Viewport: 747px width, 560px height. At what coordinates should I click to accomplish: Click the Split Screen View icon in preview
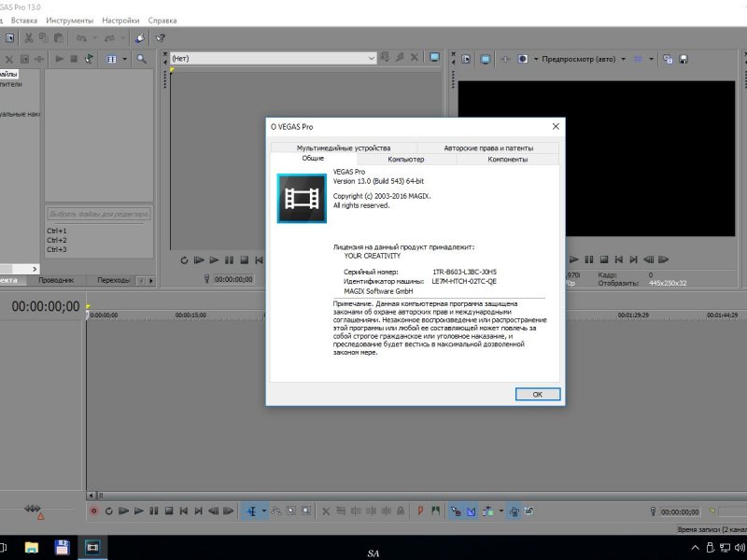click(x=523, y=59)
